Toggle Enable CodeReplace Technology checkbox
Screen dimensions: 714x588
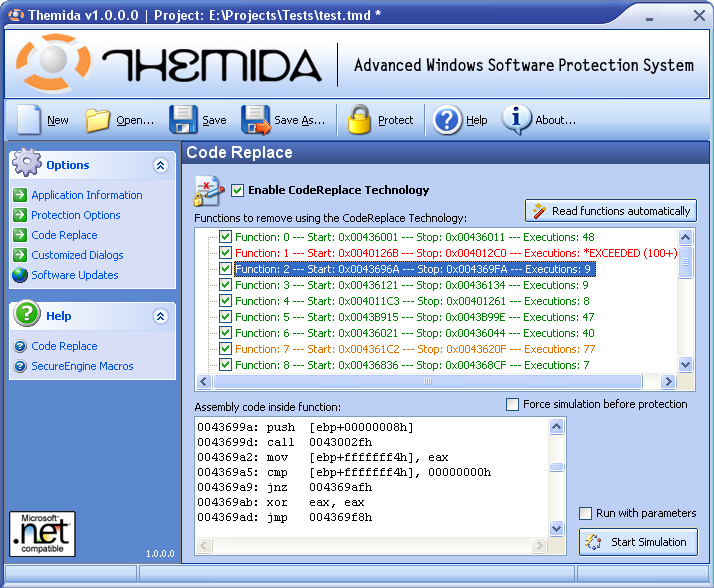tap(237, 190)
